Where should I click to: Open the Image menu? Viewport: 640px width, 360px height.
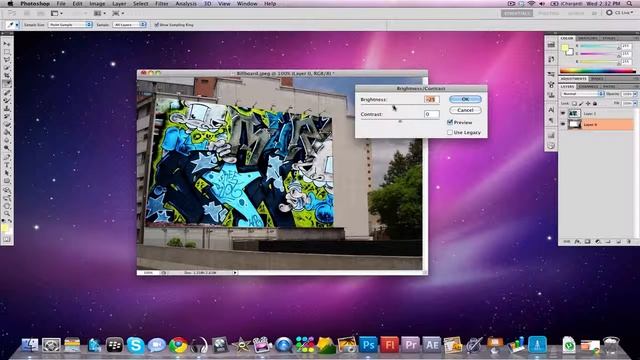pyautogui.click(x=97, y=4)
